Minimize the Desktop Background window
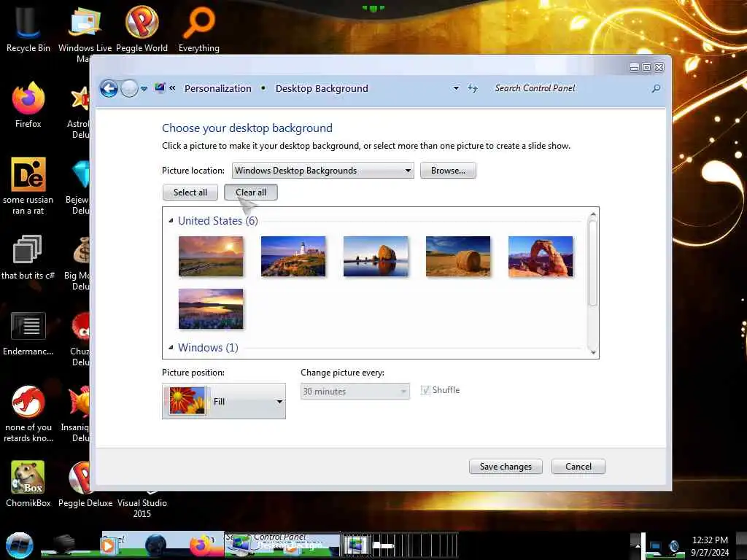Image resolution: width=747 pixels, height=560 pixels. click(634, 67)
